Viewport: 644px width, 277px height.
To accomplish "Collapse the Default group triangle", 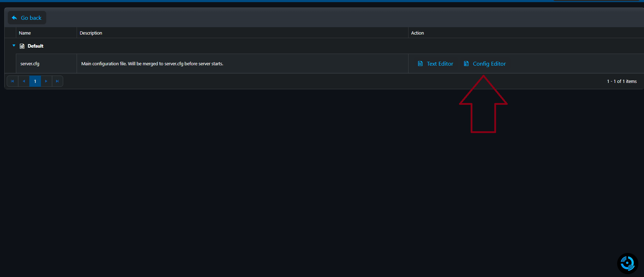I will pyautogui.click(x=14, y=46).
